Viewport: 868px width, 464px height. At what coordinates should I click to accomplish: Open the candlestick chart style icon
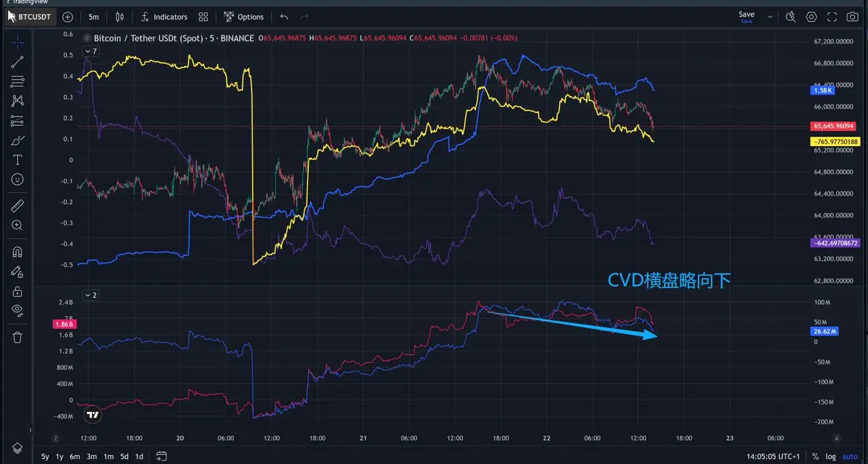[x=120, y=17]
